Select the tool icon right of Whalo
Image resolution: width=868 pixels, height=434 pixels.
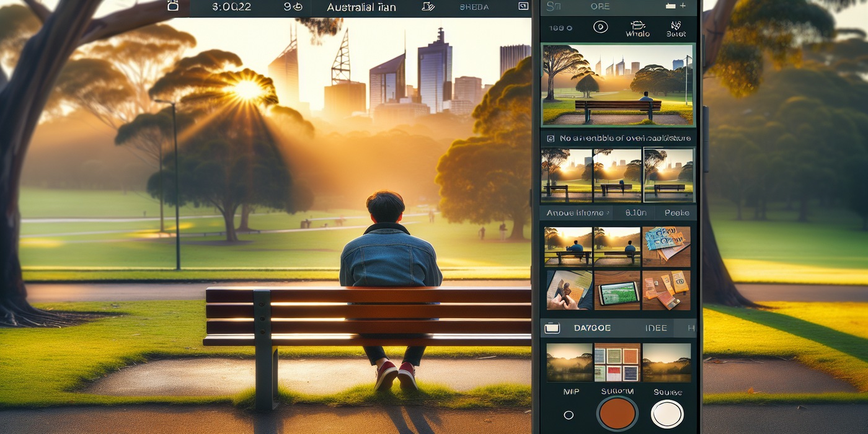(675, 26)
